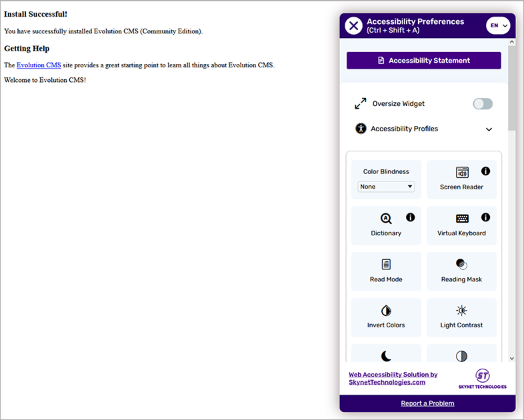Open the SkynetTechnologies.com web accessibility link
Viewport: 524px width, 420px height.
point(393,379)
